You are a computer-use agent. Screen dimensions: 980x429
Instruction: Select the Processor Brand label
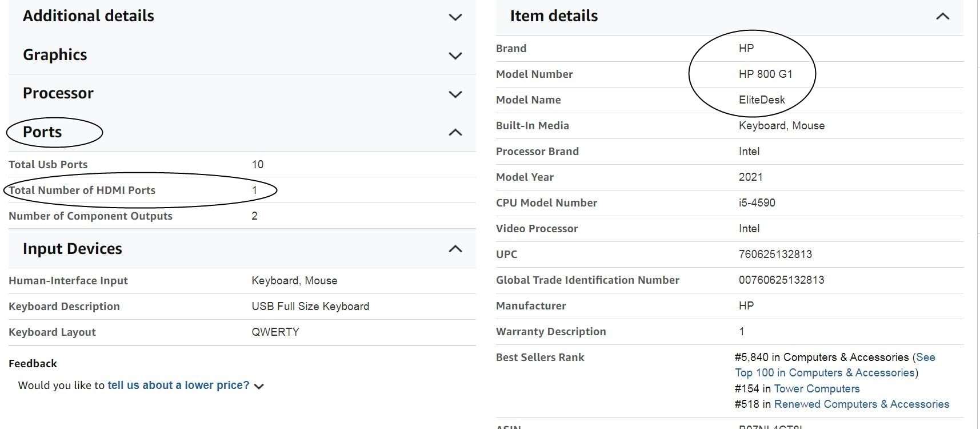(x=537, y=151)
